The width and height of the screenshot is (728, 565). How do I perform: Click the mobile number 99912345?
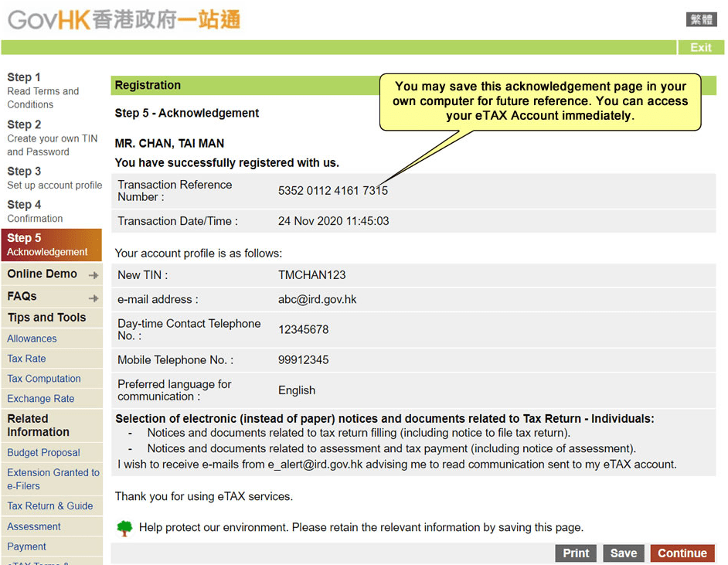[x=303, y=360]
